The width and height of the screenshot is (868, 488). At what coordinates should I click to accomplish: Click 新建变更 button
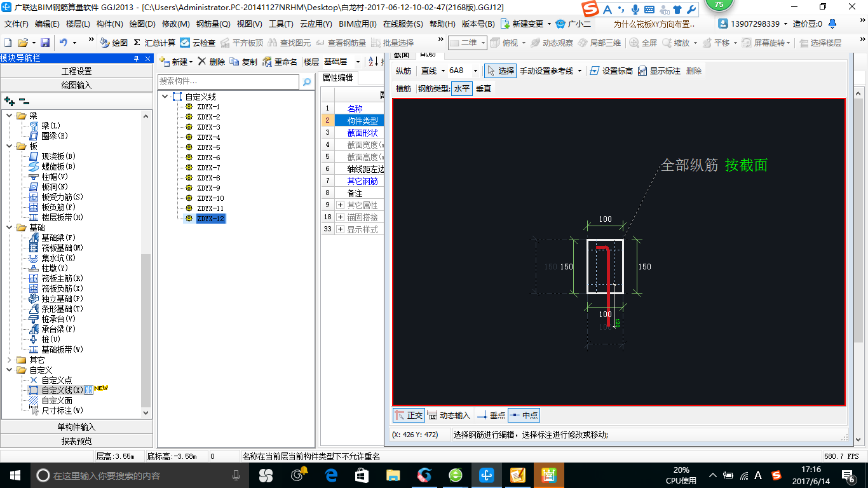tap(526, 24)
